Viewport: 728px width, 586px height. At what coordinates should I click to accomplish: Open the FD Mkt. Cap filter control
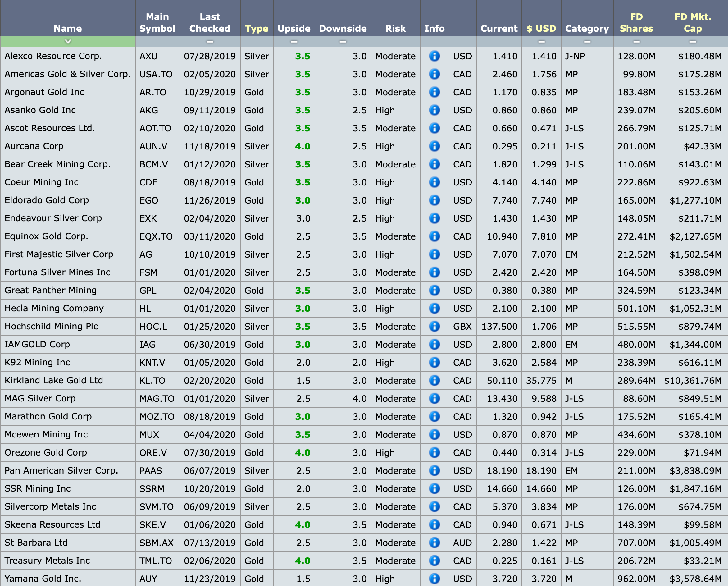tap(693, 42)
